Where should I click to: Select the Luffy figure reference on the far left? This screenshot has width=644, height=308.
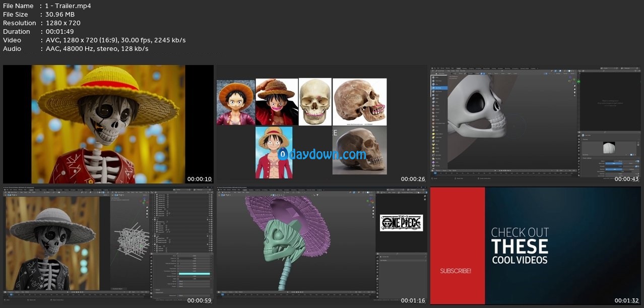point(236,102)
